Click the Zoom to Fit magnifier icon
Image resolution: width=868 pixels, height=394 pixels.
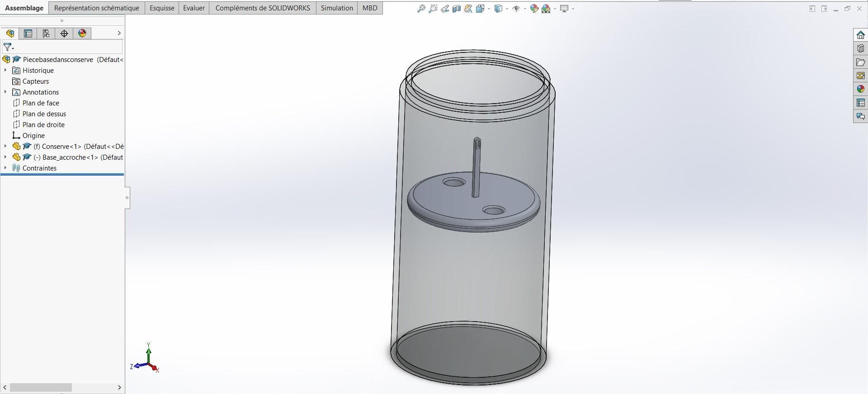421,9
